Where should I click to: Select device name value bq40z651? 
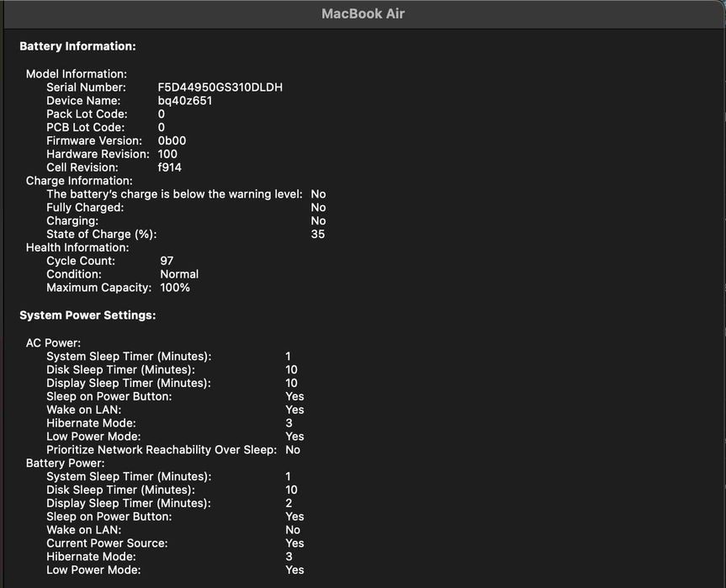185,100
